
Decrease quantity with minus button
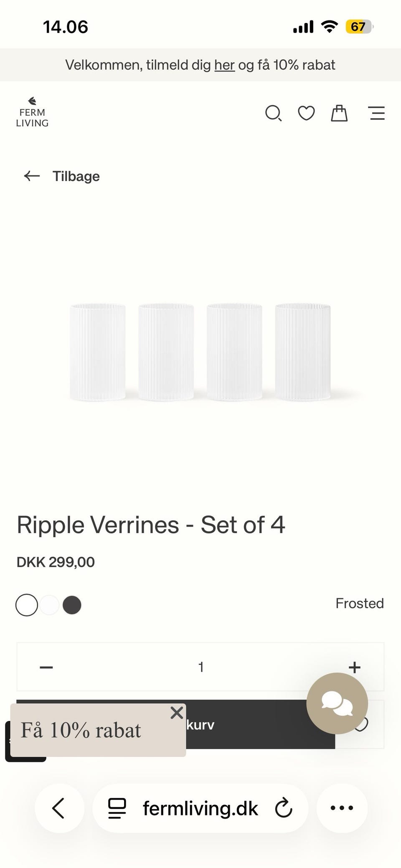pyautogui.click(x=46, y=667)
